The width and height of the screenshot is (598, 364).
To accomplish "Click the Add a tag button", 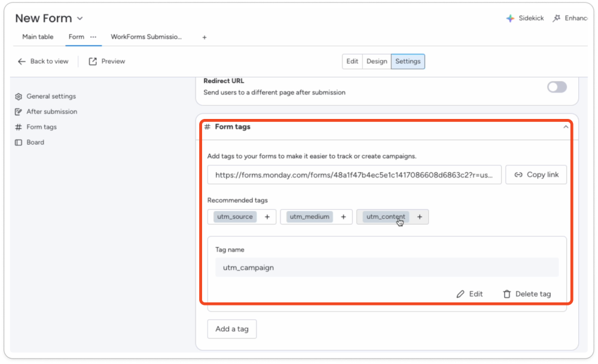I will (x=232, y=329).
